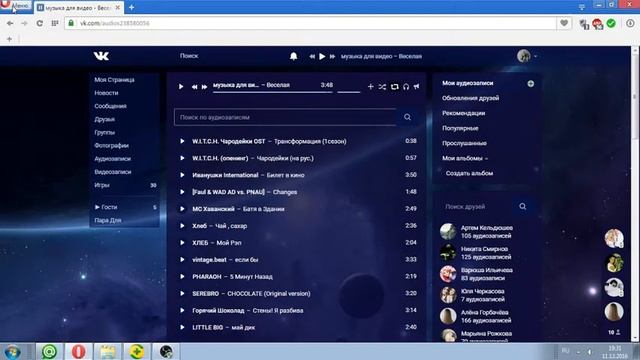Viewport: 640px width, 360px height.
Task: Open Opera from the taskbar
Action: (78, 351)
